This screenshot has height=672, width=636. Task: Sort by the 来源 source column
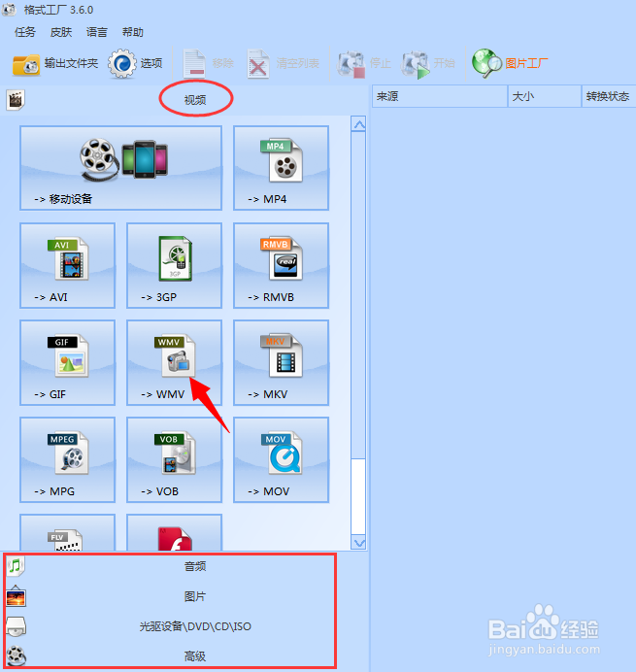(440, 96)
